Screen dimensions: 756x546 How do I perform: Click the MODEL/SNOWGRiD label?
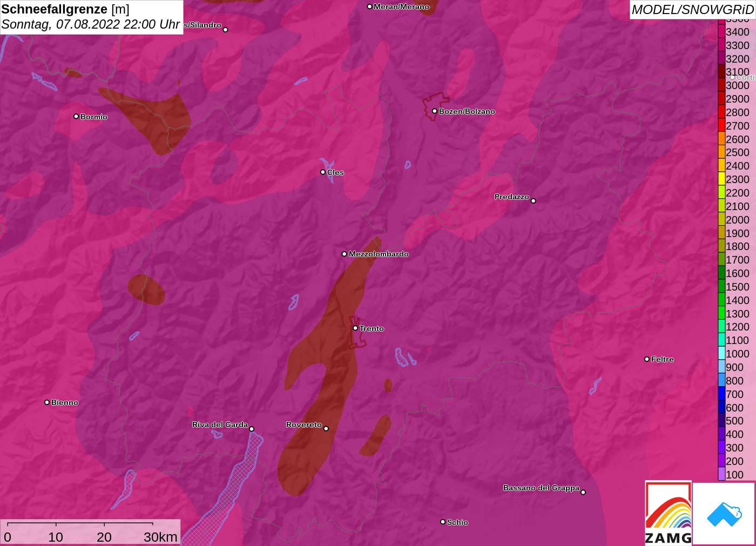point(693,10)
